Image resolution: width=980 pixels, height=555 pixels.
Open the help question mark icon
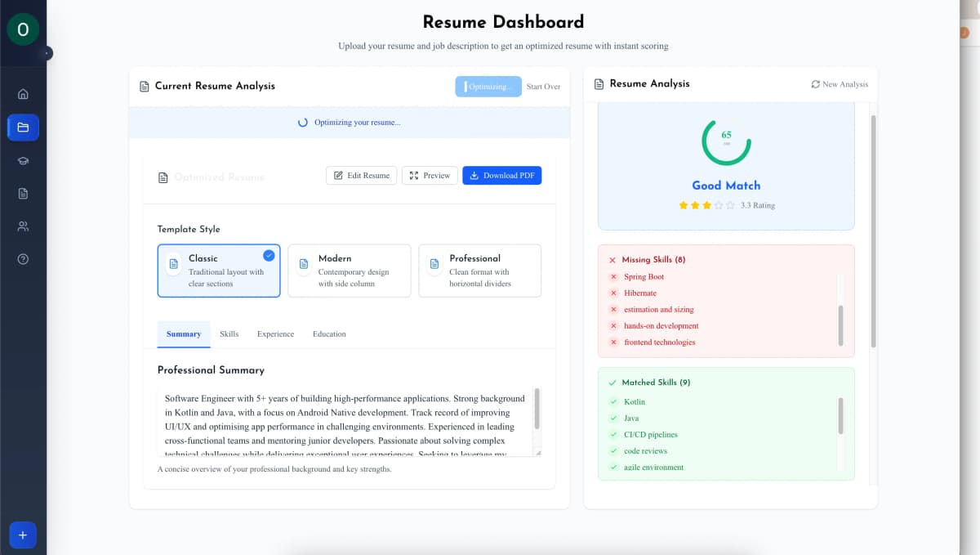click(23, 259)
